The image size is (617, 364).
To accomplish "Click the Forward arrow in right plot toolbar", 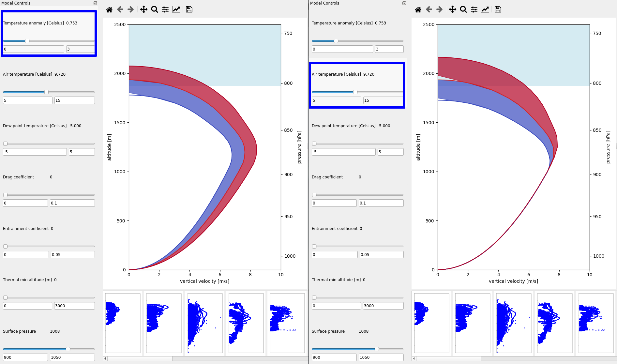I will point(440,9).
